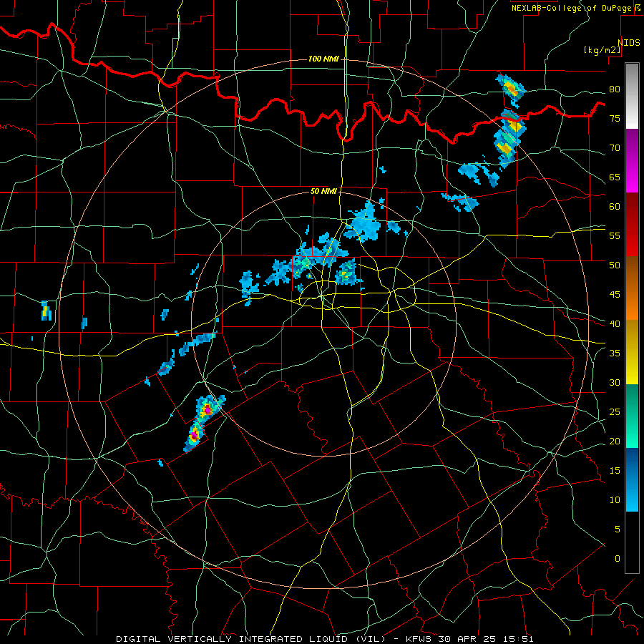Image resolution: width=644 pixels, height=644 pixels.
Task: Click the 35 value on color scale
Action: coord(615,353)
